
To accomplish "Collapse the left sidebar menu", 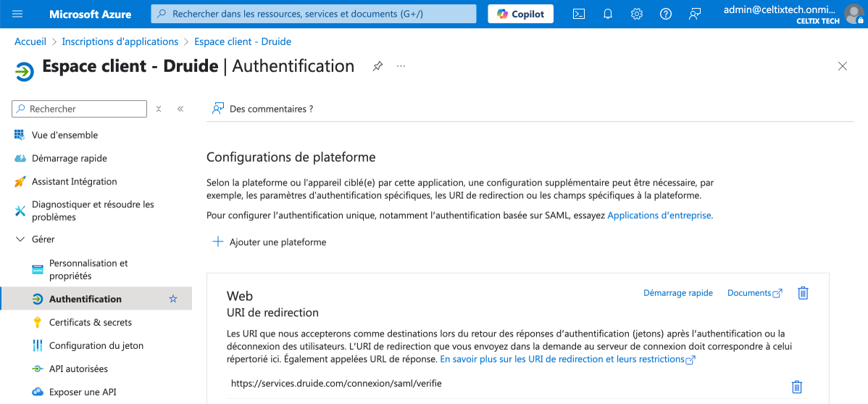I will tap(180, 109).
